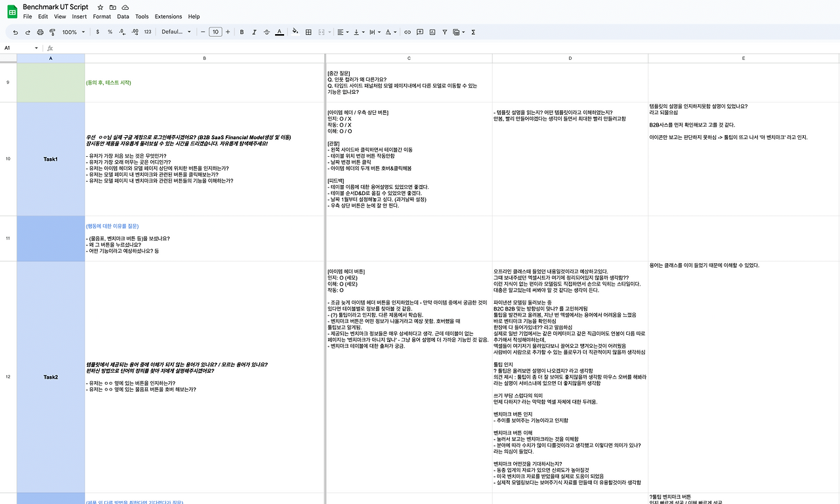840x504 pixels.
Task: Select column D header
Action: (x=570, y=58)
